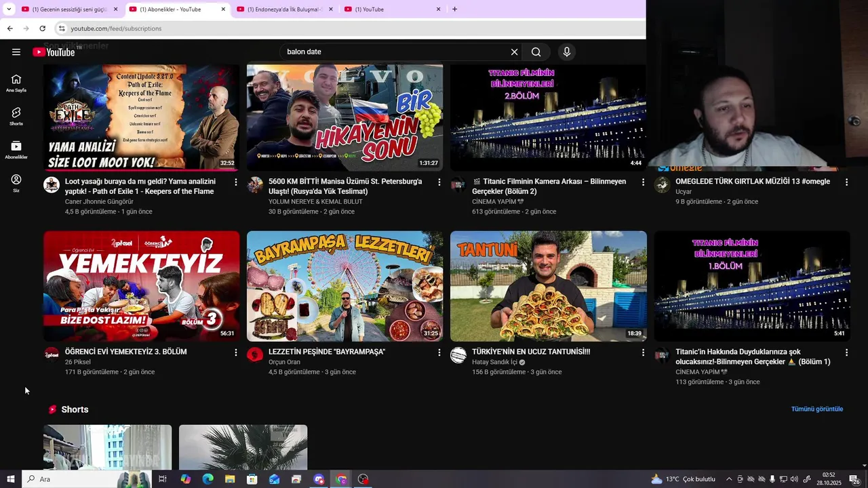The width and height of the screenshot is (868, 488).
Task: Open File Explorer from taskbar
Action: click(x=230, y=479)
